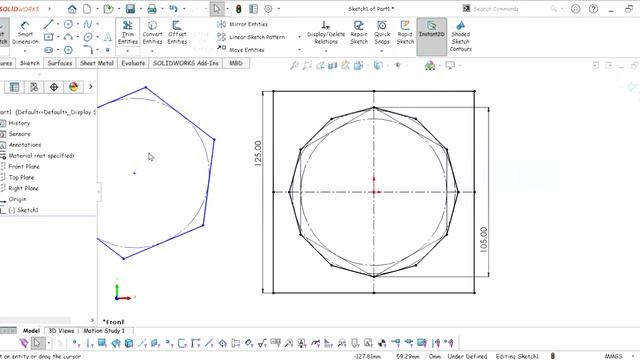Expand more manager tabs arrow
Viewport: 640px width, 360px height.
click(91, 87)
